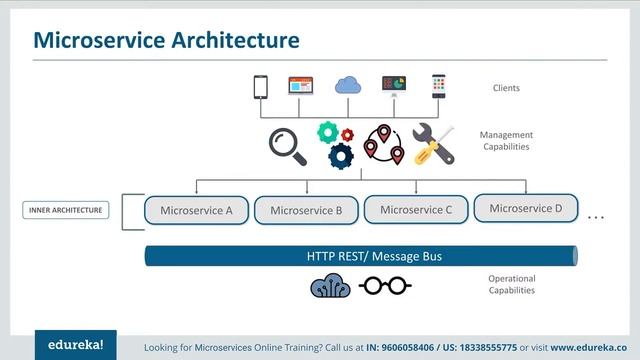
Task: Click the colored gears icon
Action: coord(336,145)
